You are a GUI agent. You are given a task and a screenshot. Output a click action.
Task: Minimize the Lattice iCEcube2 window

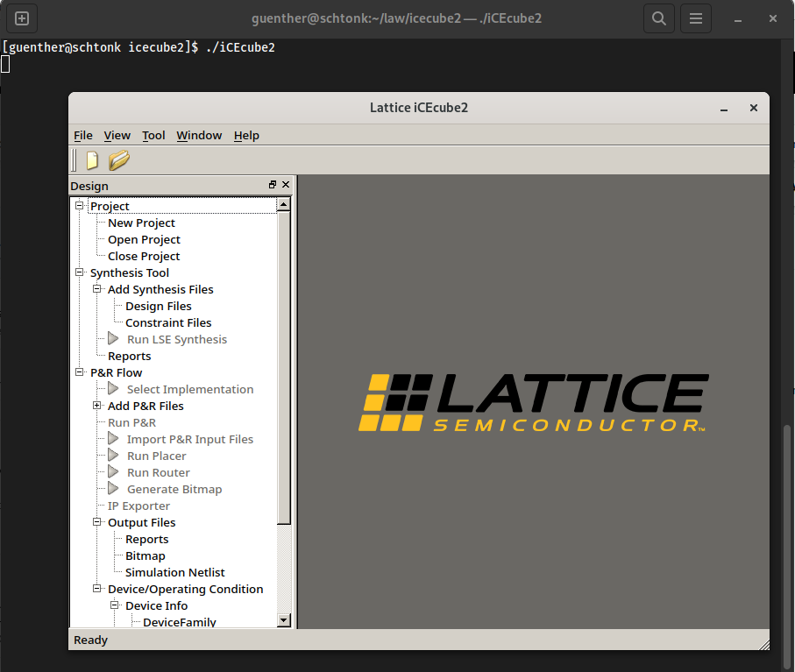click(724, 108)
